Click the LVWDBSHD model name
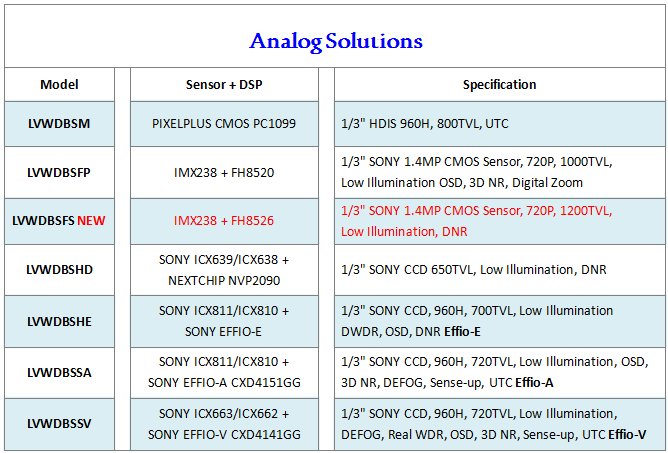 point(59,269)
